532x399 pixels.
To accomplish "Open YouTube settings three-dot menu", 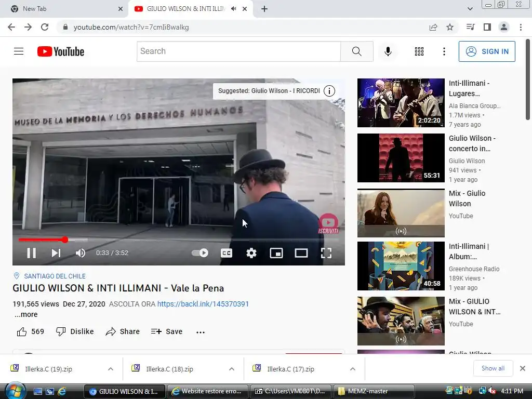I will pyautogui.click(x=444, y=51).
